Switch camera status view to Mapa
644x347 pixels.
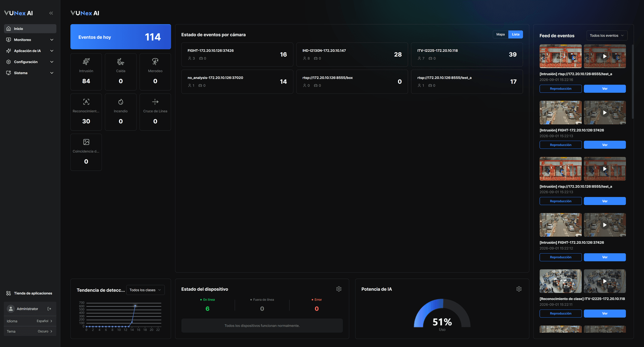500,34
